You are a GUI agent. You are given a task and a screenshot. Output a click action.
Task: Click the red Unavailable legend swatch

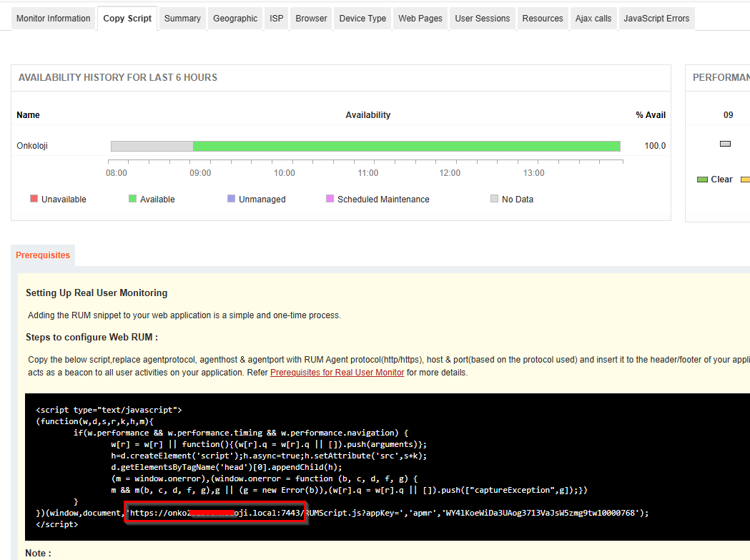pyautogui.click(x=34, y=199)
